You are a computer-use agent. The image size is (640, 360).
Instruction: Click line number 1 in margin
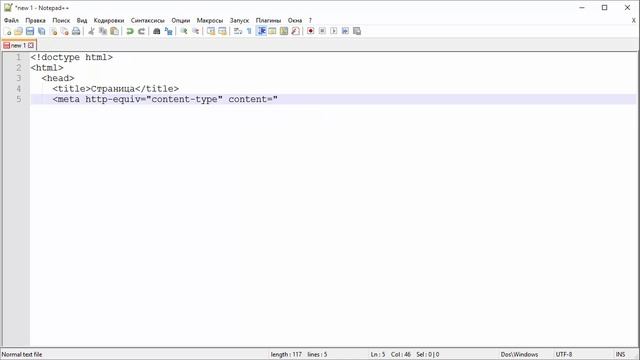19,57
